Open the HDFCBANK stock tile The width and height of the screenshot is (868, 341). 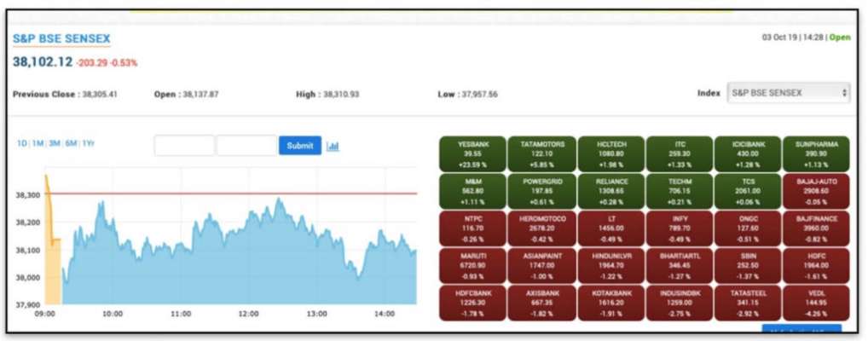click(473, 303)
